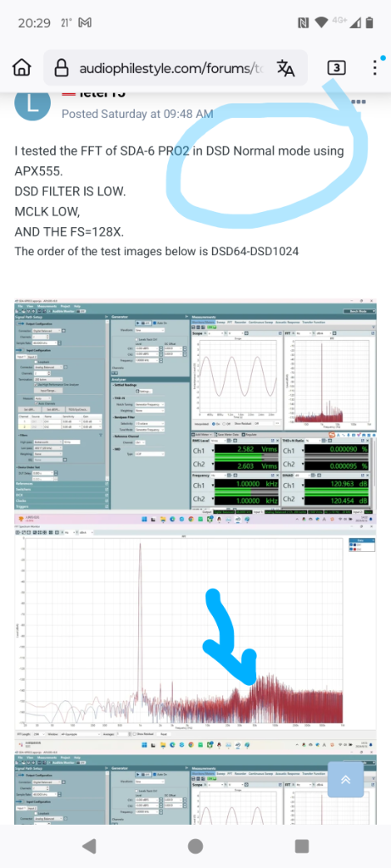Select the text 'MCLK LOW,'
391x868 pixels.
(47, 211)
